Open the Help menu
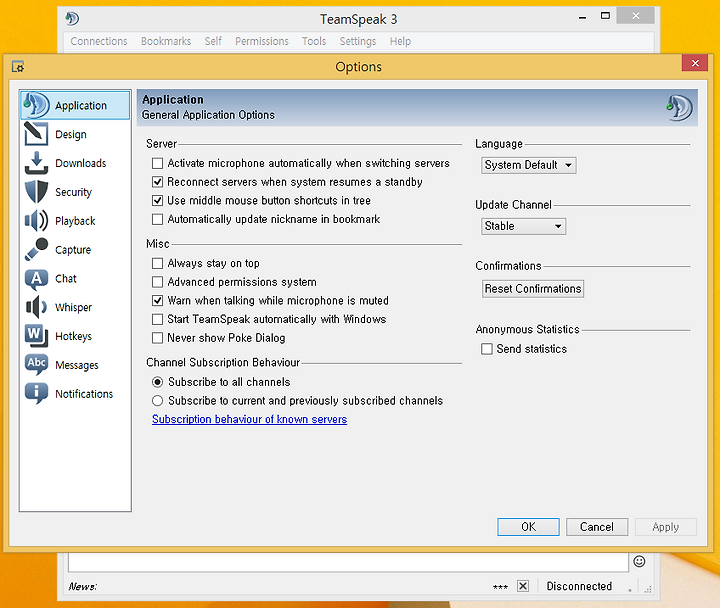This screenshot has height=608, width=720. pyautogui.click(x=400, y=41)
